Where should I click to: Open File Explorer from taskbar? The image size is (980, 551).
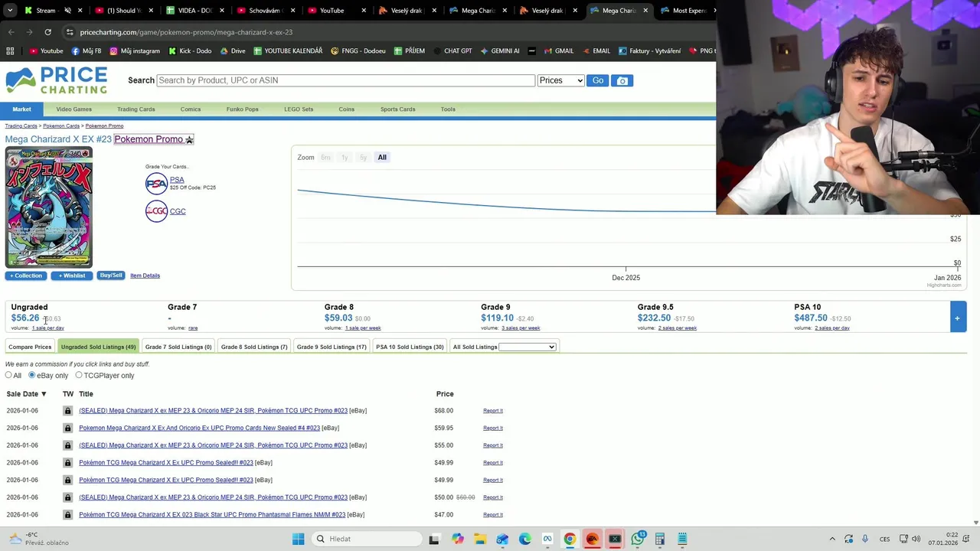coord(479,539)
